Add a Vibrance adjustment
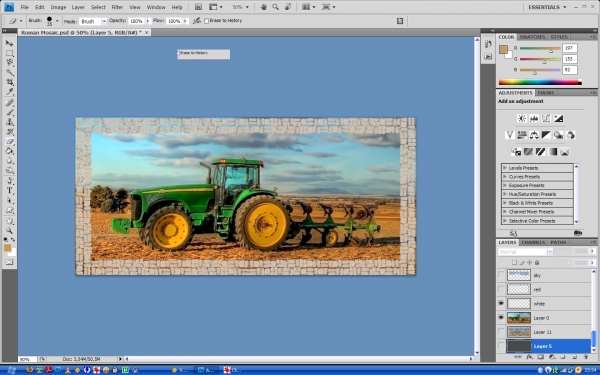Viewport: 600px width, 375px height. [509, 135]
